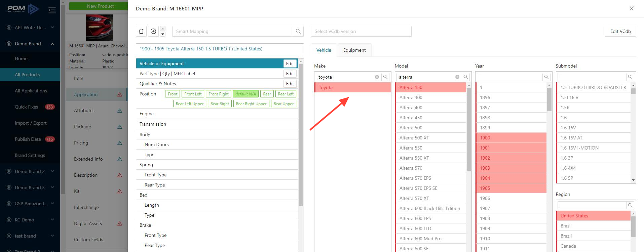The height and width of the screenshot is (252, 644).
Task: Click Package warning triangle icon
Action: point(120,127)
